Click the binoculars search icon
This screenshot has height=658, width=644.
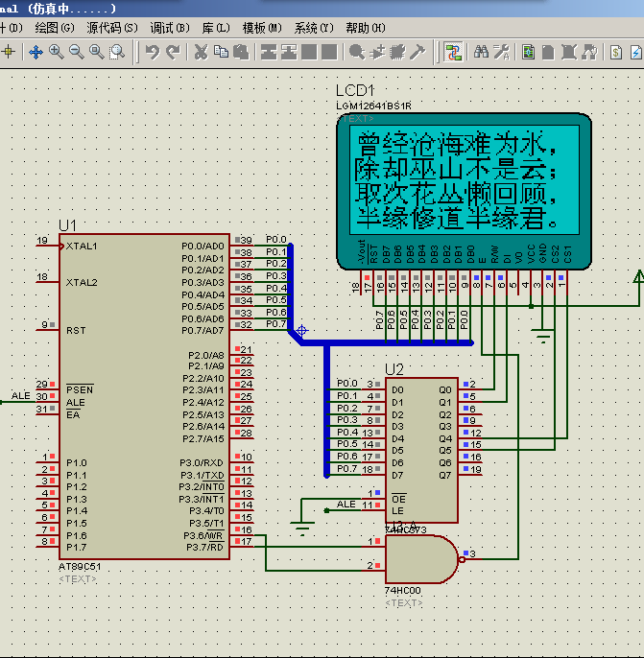pyautogui.click(x=482, y=52)
